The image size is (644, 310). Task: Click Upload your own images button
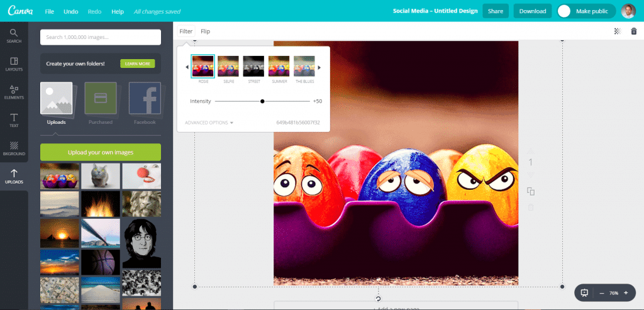coord(100,152)
